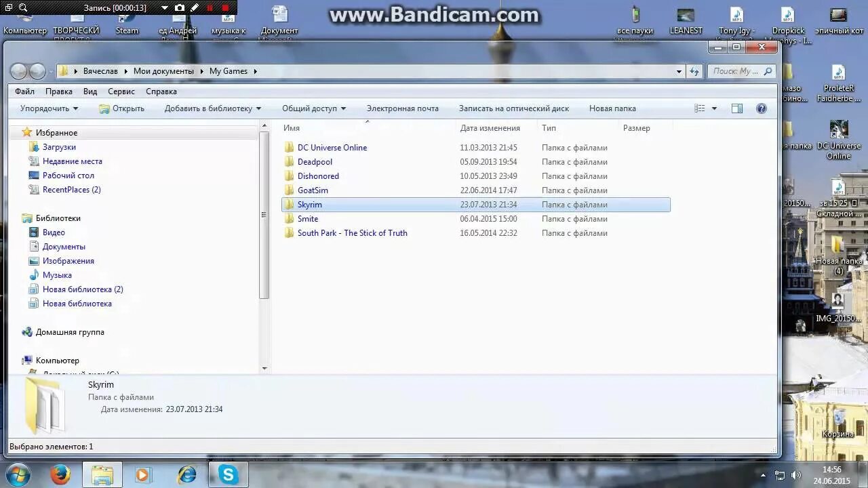Open Skype from the taskbar
The width and height of the screenshot is (868, 488).
point(228,474)
